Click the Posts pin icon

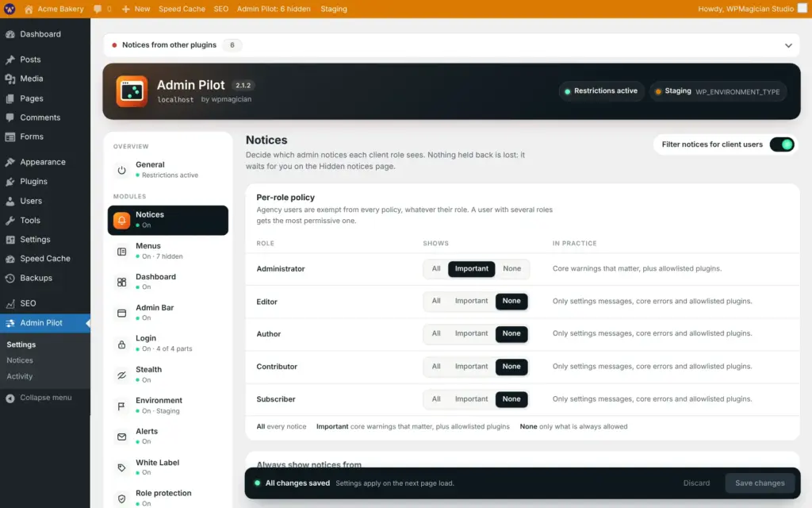(x=10, y=60)
